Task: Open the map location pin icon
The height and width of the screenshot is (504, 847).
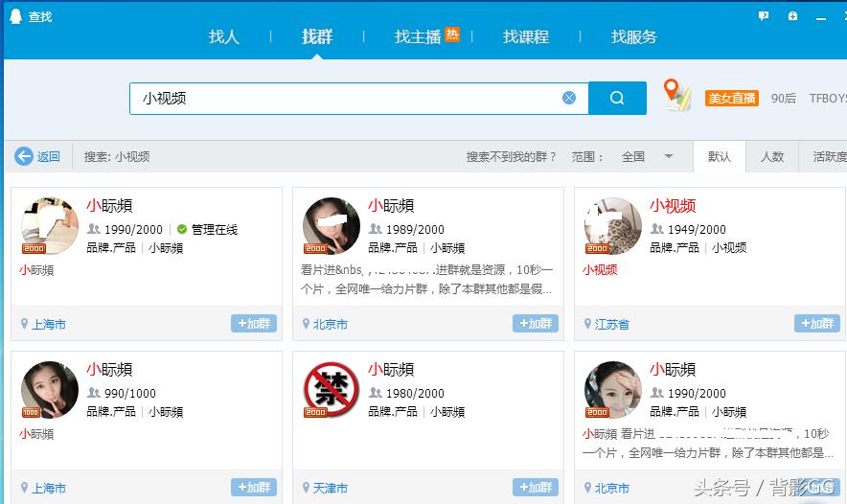Action: coord(675,95)
